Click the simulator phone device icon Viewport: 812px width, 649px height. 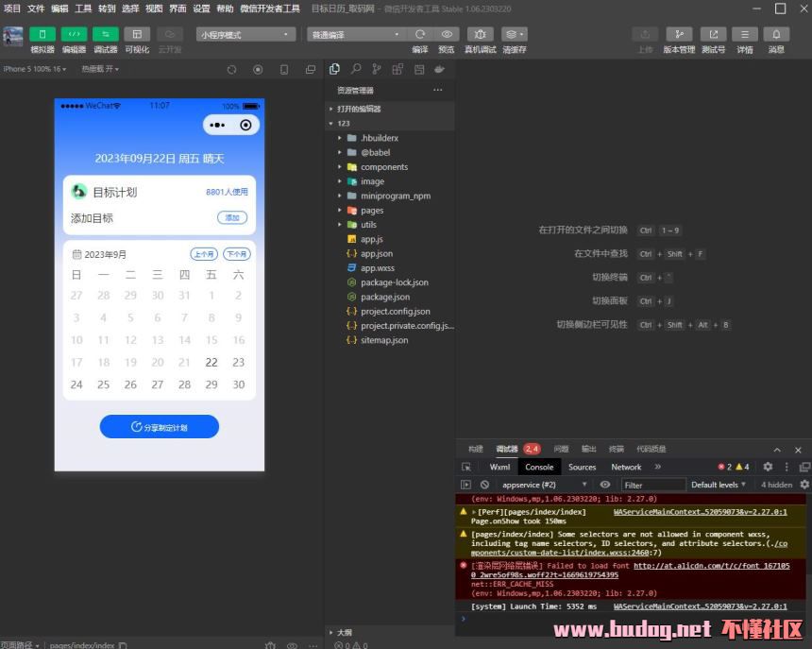click(284, 69)
